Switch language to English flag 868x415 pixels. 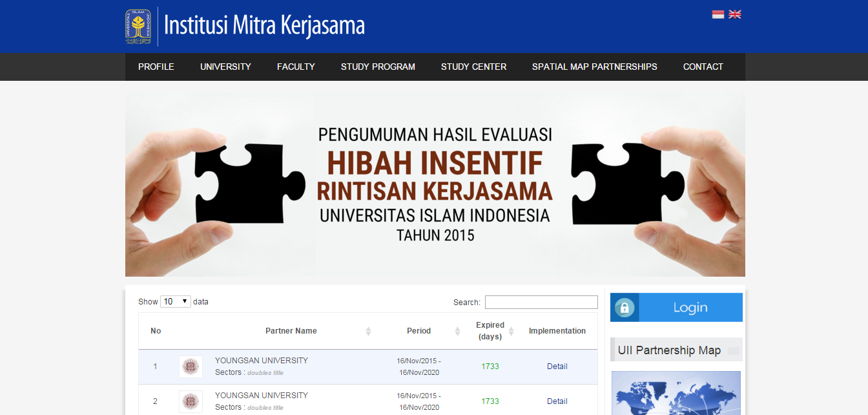(735, 14)
